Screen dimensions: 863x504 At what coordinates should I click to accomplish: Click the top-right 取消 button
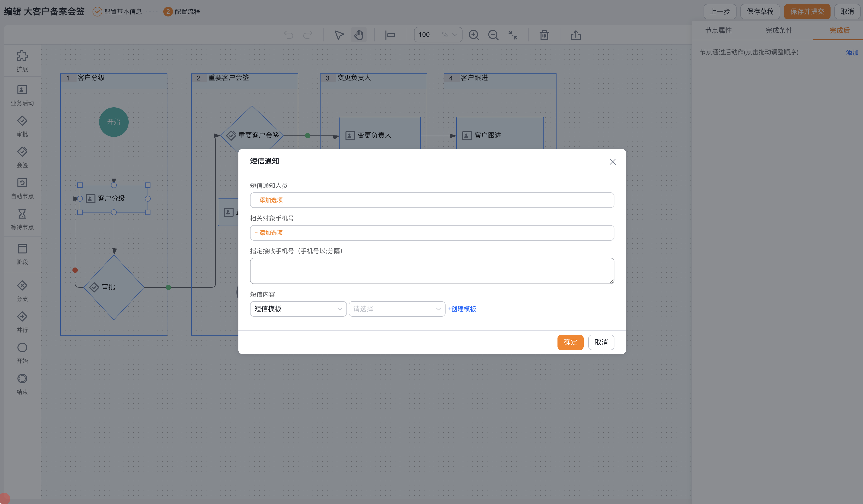847,12
